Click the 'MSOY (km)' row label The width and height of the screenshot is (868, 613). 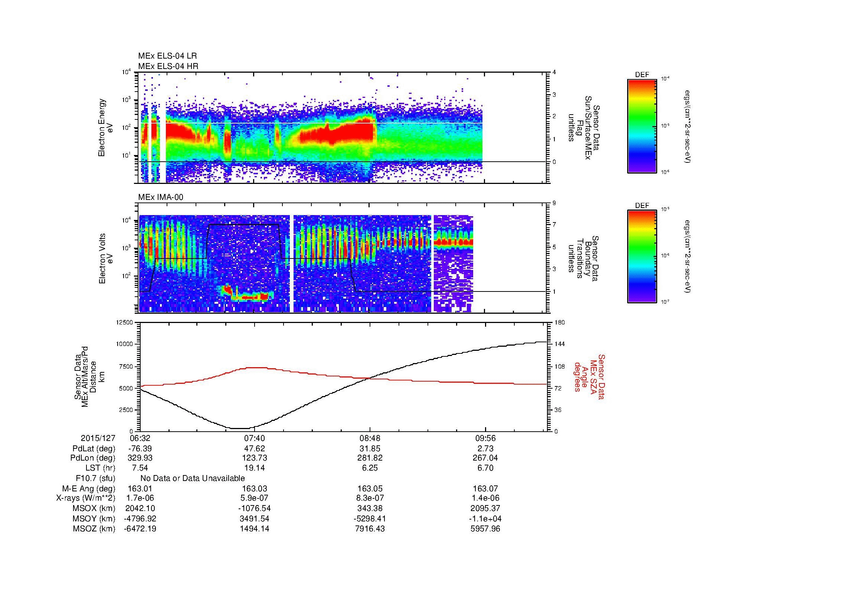click(x=94, y=518)
